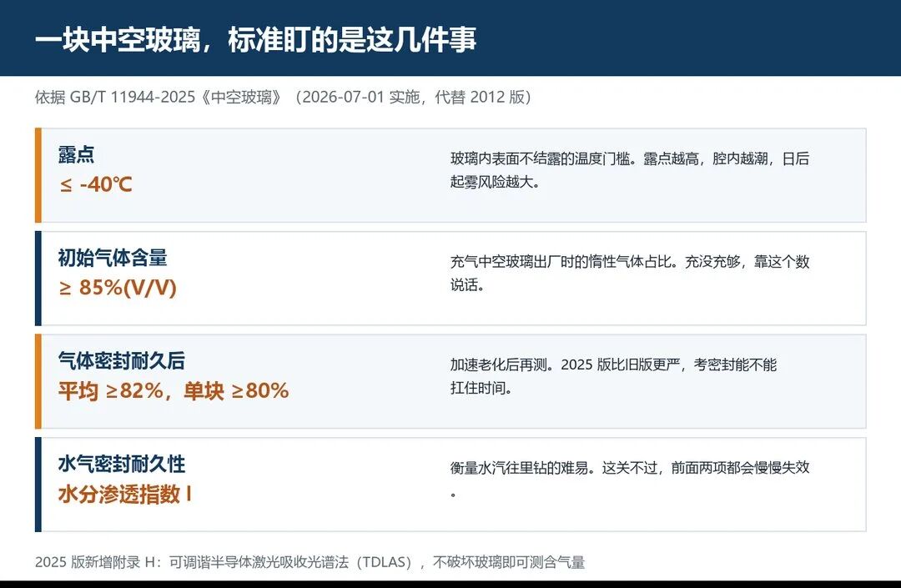Click the footer note about 附录 H TDLAS

tap(310, 562)
